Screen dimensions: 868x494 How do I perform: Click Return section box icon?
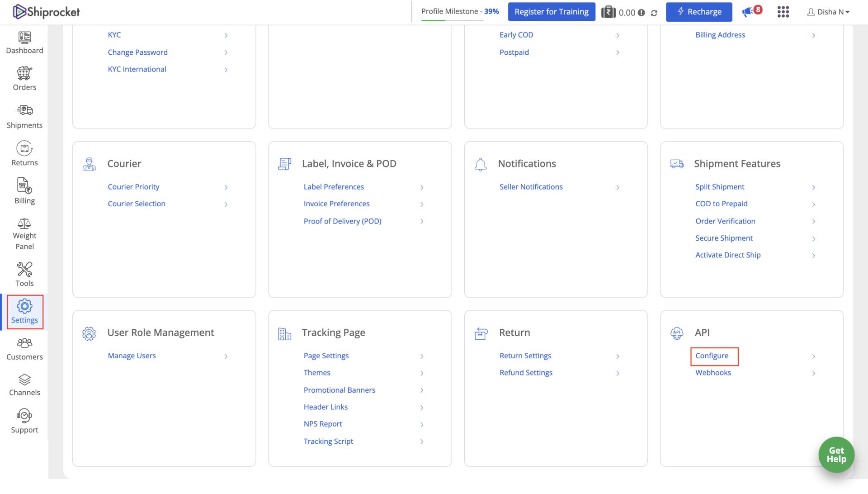481,333
